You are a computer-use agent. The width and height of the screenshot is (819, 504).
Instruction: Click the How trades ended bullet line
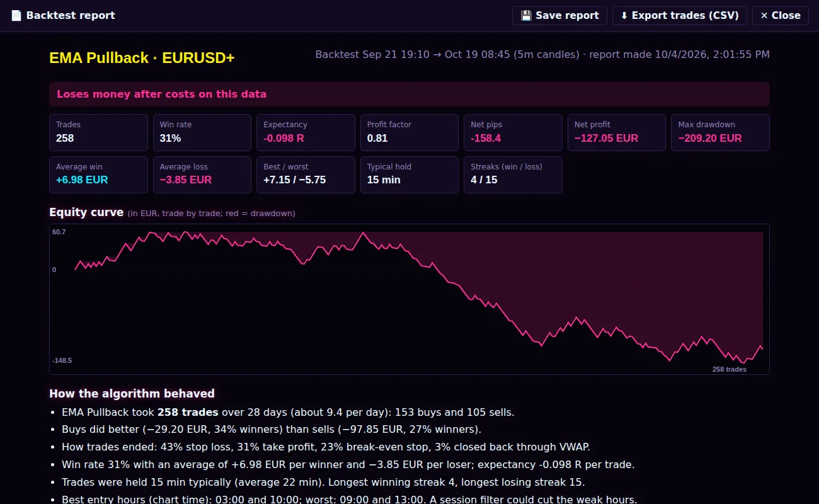tap(326, 447)
